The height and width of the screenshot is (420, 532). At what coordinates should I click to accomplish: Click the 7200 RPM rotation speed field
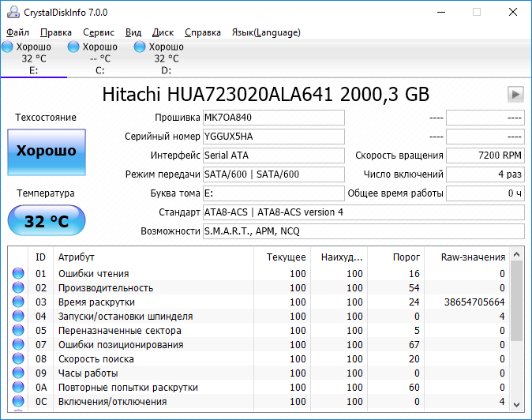coord(485,156)
